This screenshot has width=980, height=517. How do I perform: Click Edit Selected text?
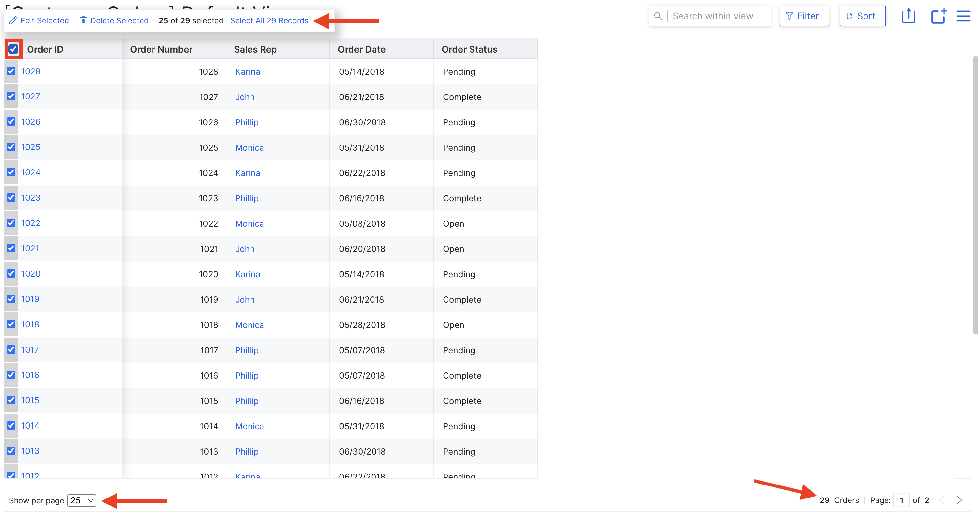coord(44,20)
